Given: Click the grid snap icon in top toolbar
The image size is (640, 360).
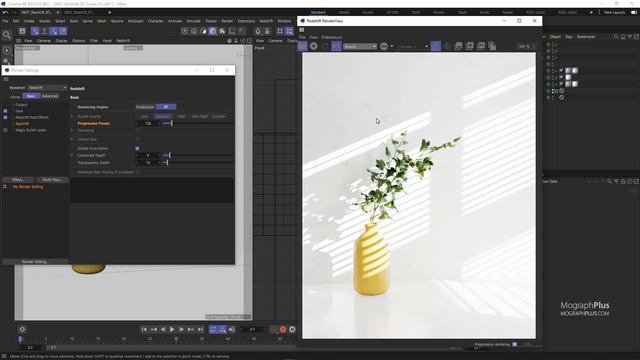Looking at the screenshot, I should [x=280, y=31].
